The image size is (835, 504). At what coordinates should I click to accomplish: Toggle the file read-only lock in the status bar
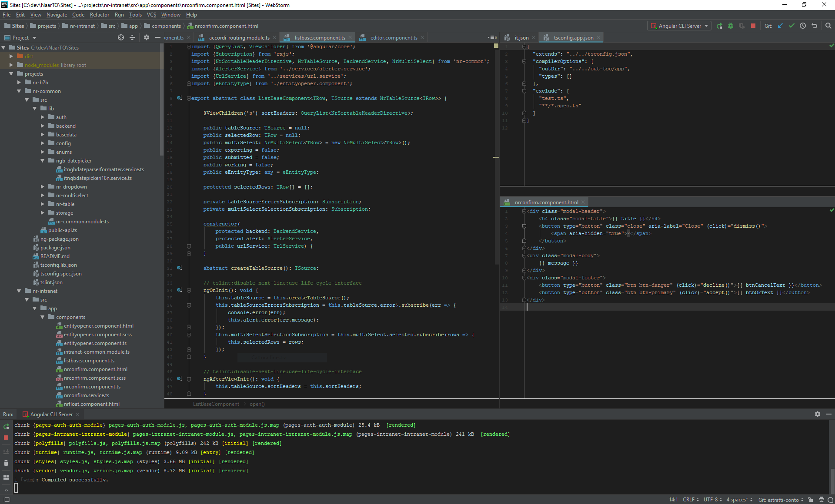click(x=811, y=500)
